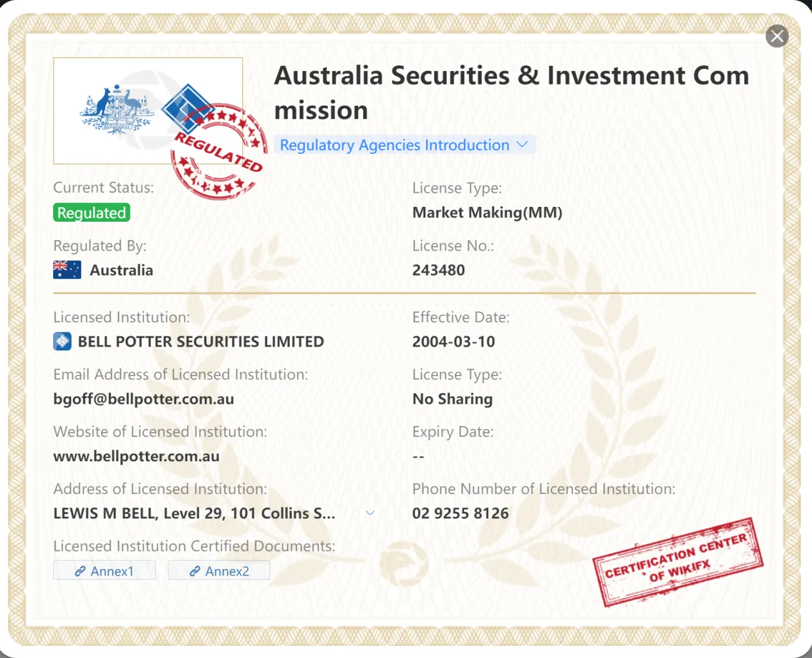Expand Regulatory Agencies Introduction dropdown
The width and height of the screenshot is (812, 658).
(405, 145)
